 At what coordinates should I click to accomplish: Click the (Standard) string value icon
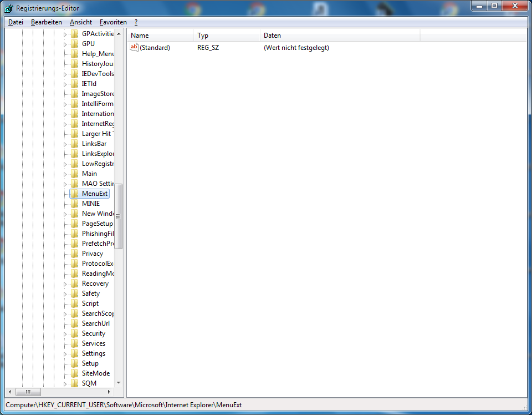(x=134, y=48)
